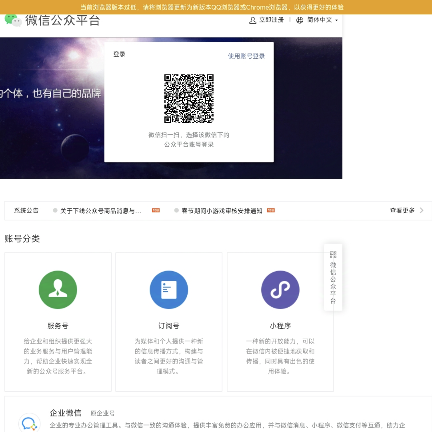
Task: Open the 小程序 card title
Action: [280, 326]
